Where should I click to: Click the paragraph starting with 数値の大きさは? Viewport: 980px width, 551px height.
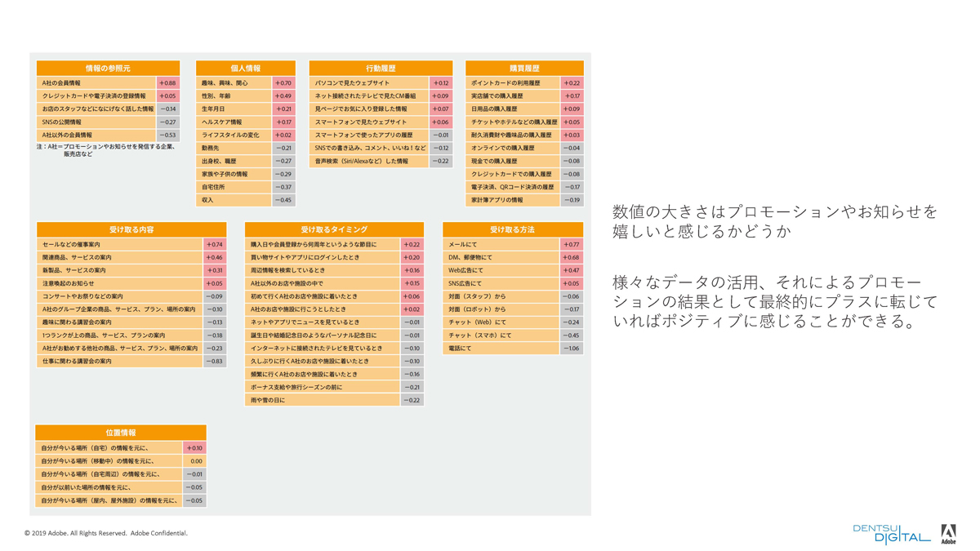775,222
